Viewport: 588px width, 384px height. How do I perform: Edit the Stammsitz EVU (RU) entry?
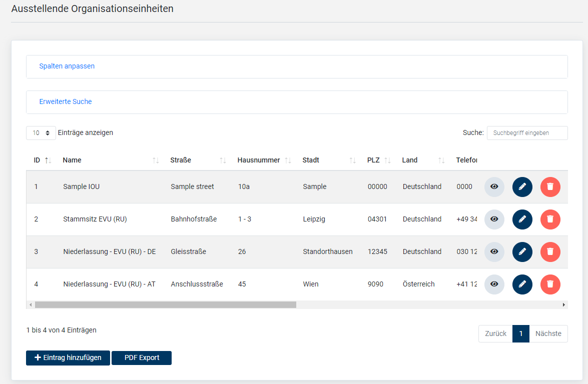click(x=522, y=219)
